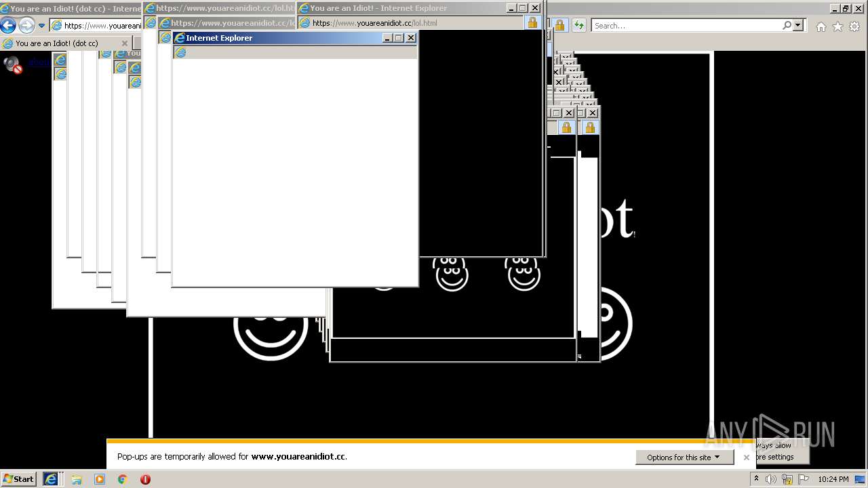Open the search provider dropdown arrow
868x488 pixels.
(x=797, y=25)
